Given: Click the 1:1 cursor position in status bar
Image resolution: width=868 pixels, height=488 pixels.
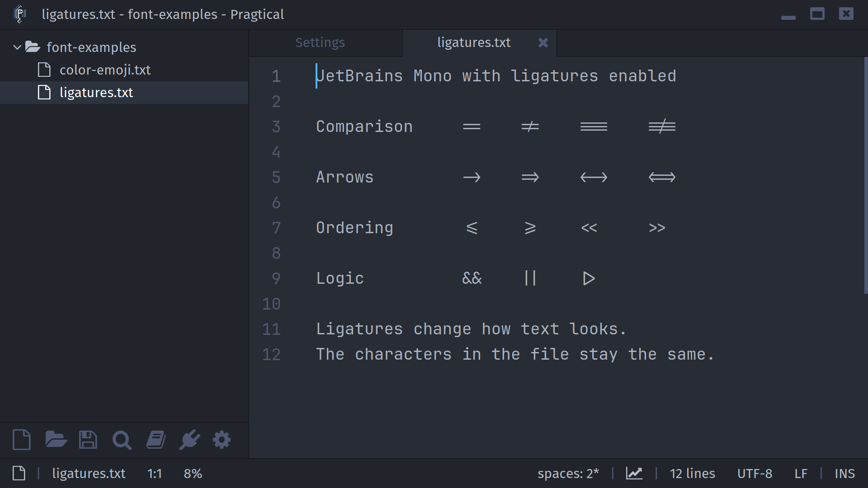Looking at the screenshot, I should (x=154, y=473).
